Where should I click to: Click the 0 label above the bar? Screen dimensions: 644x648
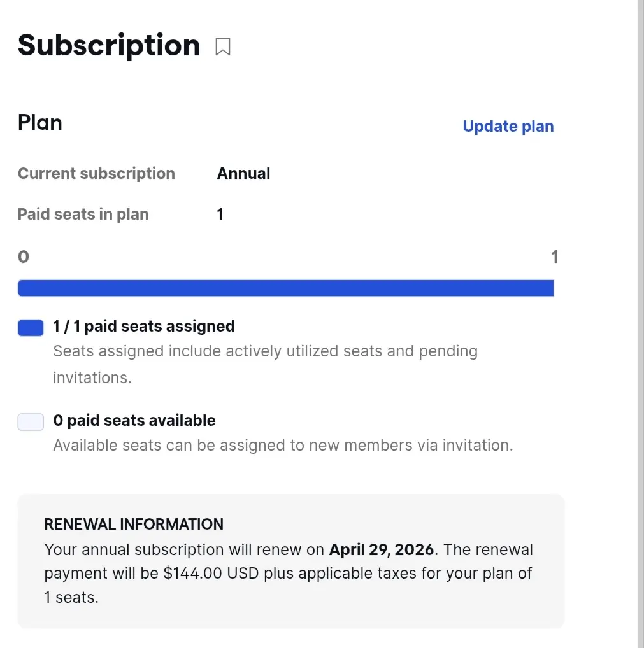[x=24, y=257]
